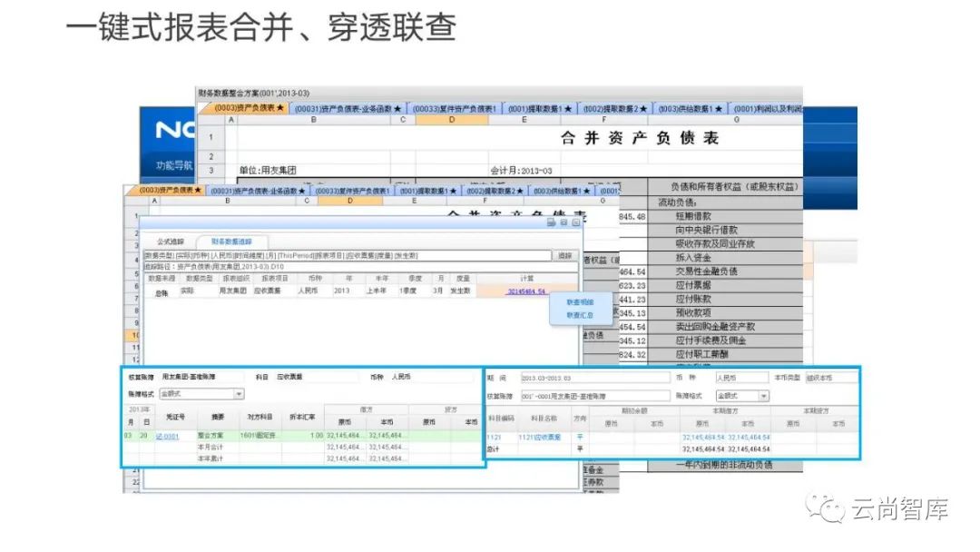Click the 本年累计 row in detail ledger

303,458
